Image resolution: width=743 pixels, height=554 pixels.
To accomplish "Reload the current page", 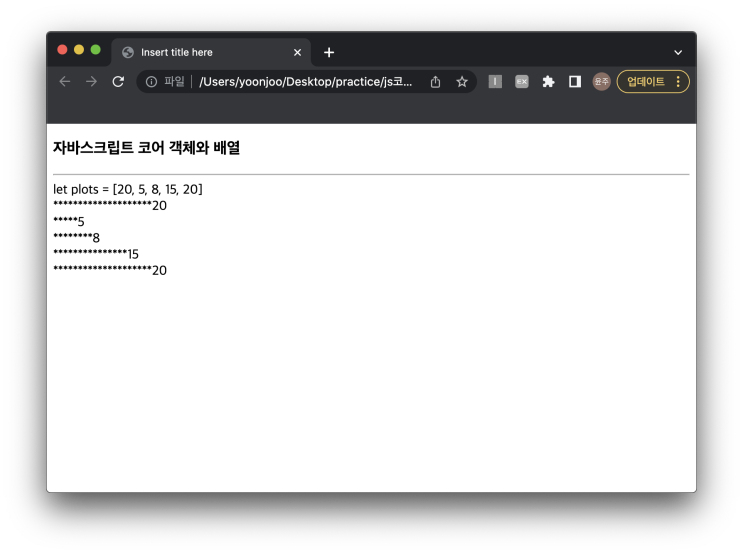I will click(118, 82).
